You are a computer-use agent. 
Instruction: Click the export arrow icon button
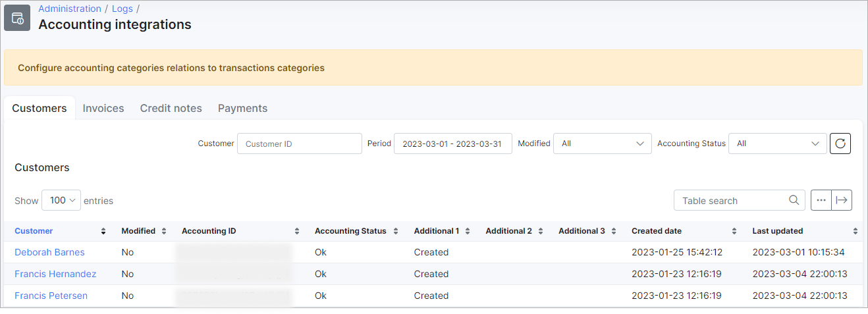[x=842, y=201]
